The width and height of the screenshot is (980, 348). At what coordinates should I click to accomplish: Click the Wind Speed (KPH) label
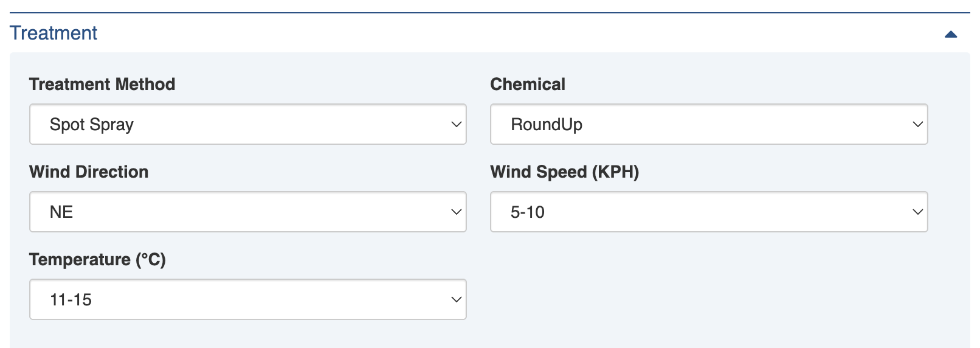pyautogui.click(x=564, y=172)
